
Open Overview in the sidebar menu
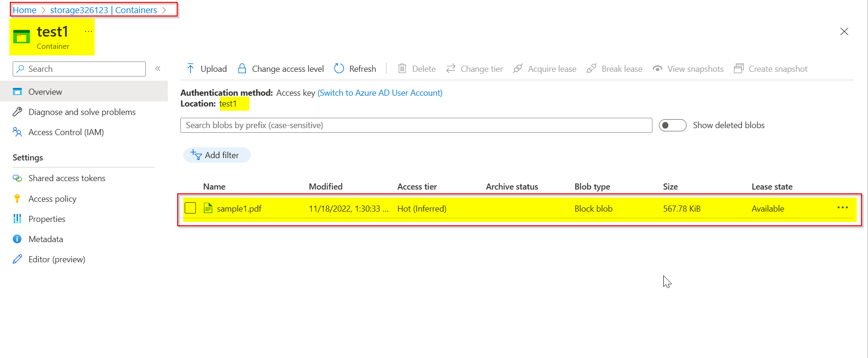pyautogui.click(x=84, y=91)
